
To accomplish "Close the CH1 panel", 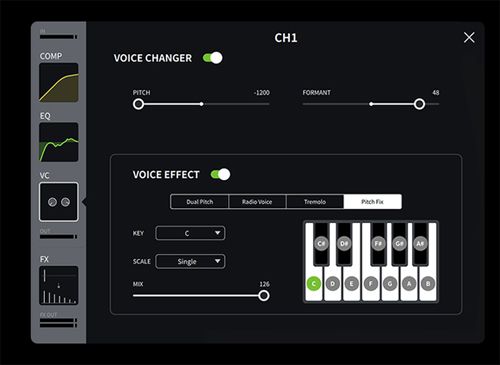I will tap(469, 37).
